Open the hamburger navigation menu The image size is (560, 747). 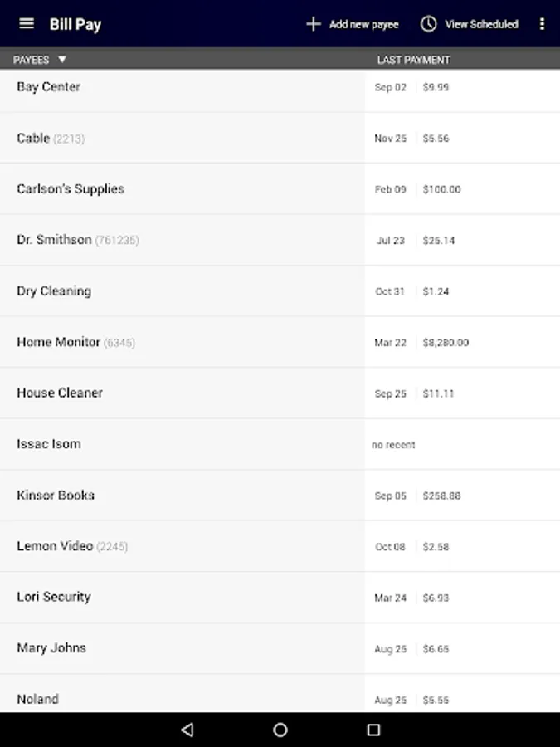[27, 23]
